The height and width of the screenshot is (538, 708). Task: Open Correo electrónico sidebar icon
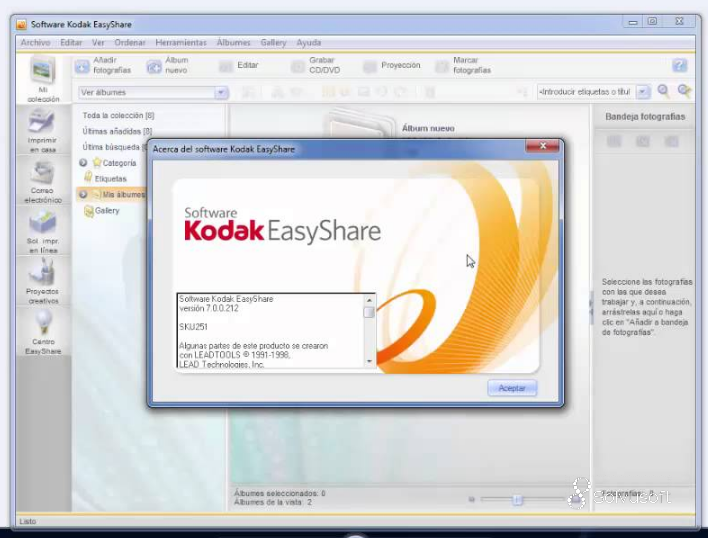42,181
